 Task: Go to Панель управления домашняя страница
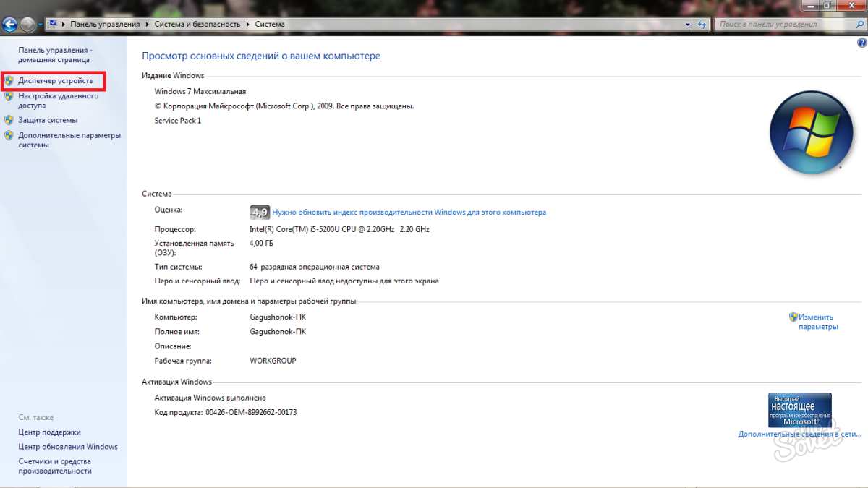coord(55,55)
